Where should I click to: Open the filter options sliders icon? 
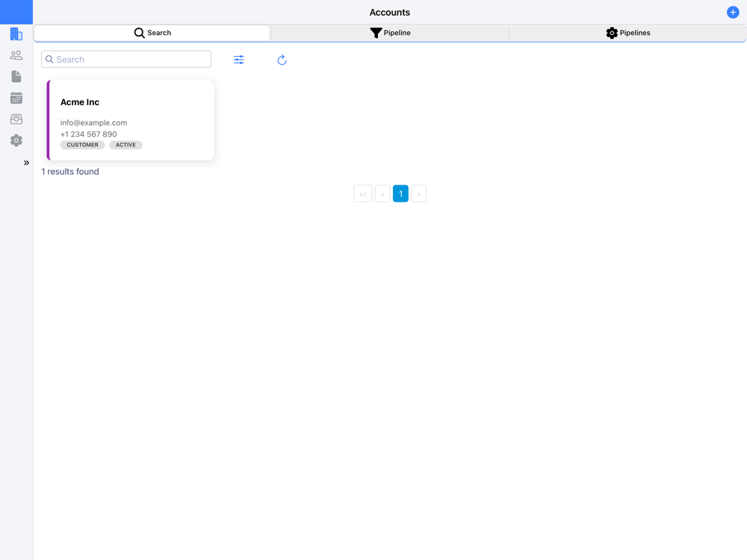click(239, 60)
